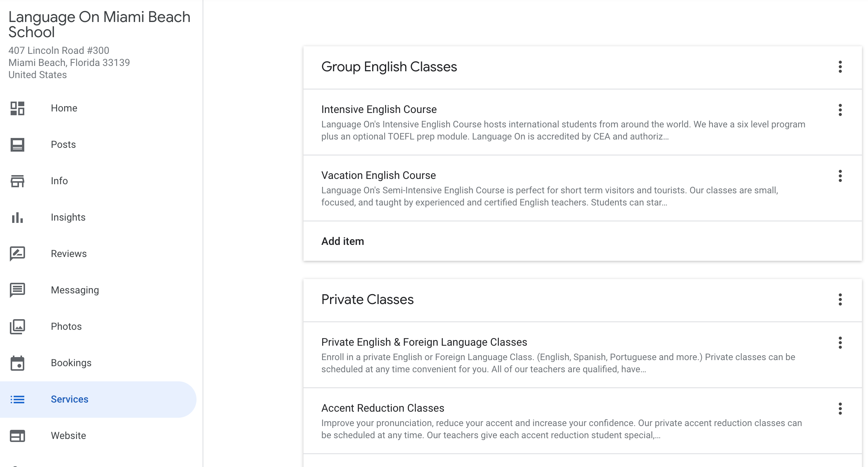Open the Posts sidebar icon

click(17, 145)
